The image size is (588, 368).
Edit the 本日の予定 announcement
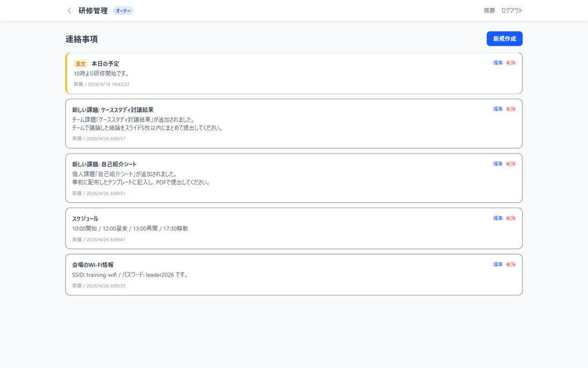497,62
